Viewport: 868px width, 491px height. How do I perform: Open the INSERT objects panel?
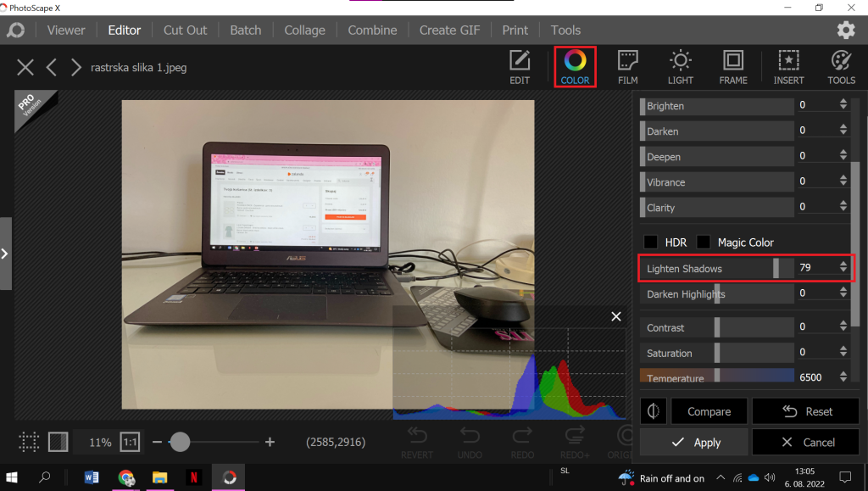pos(788,67)
